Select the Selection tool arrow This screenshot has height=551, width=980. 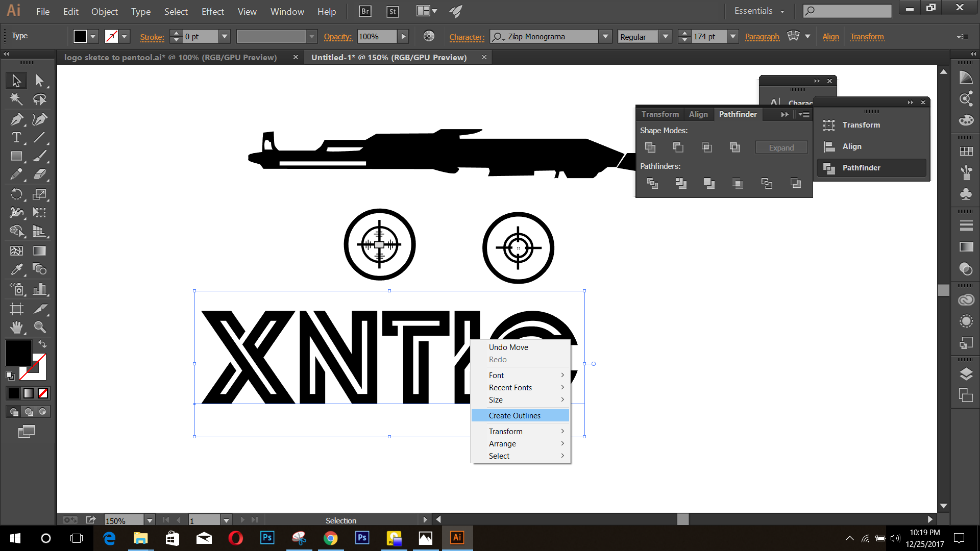pyautogui.click(x=16, y=81)
